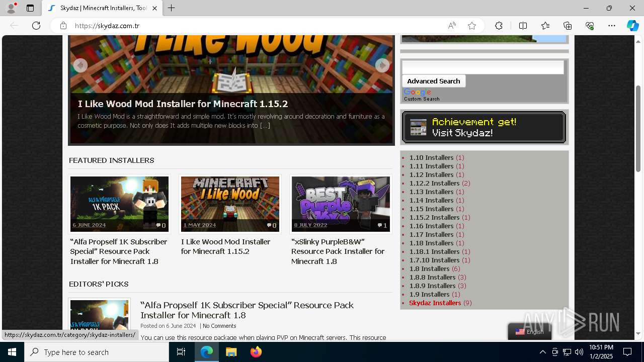Open Split screen icon
Image resolution: width=644 pixels, height=362 pixels.
coord(523,26)
